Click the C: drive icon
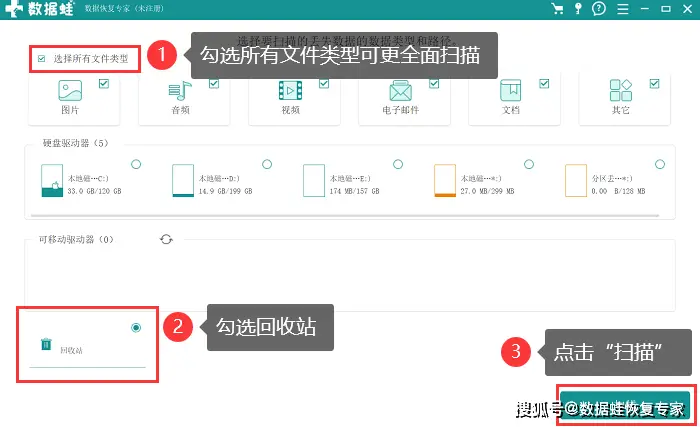700x427 pixels. click(x=52, y=180)
